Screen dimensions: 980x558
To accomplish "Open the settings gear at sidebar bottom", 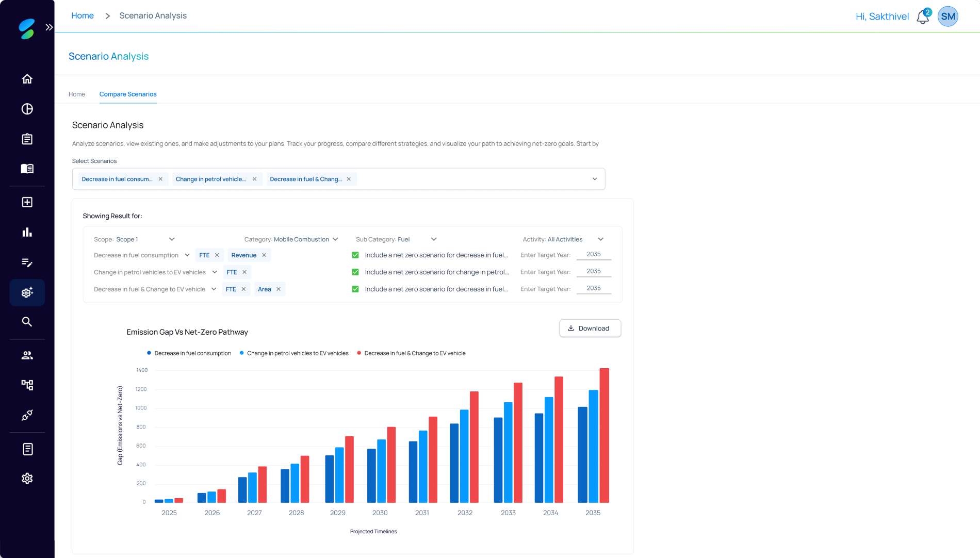I will click(x=27, y=479).
